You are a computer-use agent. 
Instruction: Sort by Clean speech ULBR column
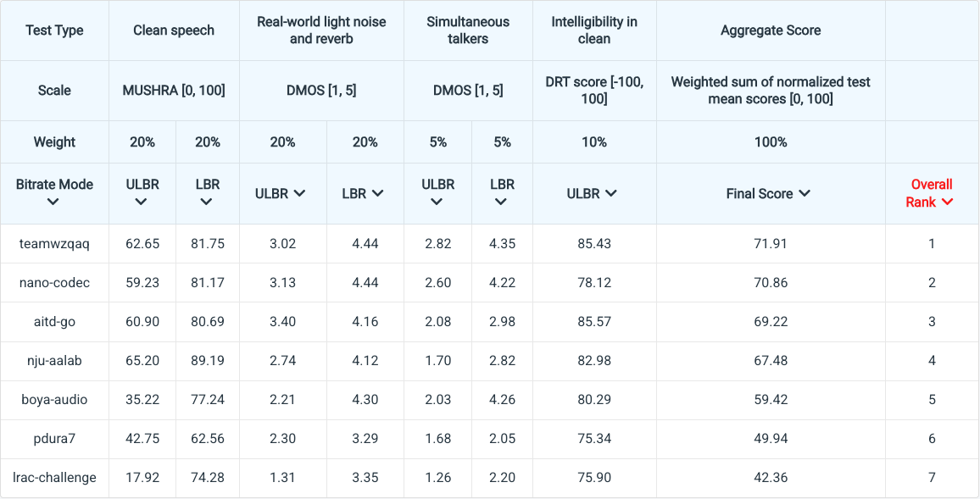[x=142, y=202]
